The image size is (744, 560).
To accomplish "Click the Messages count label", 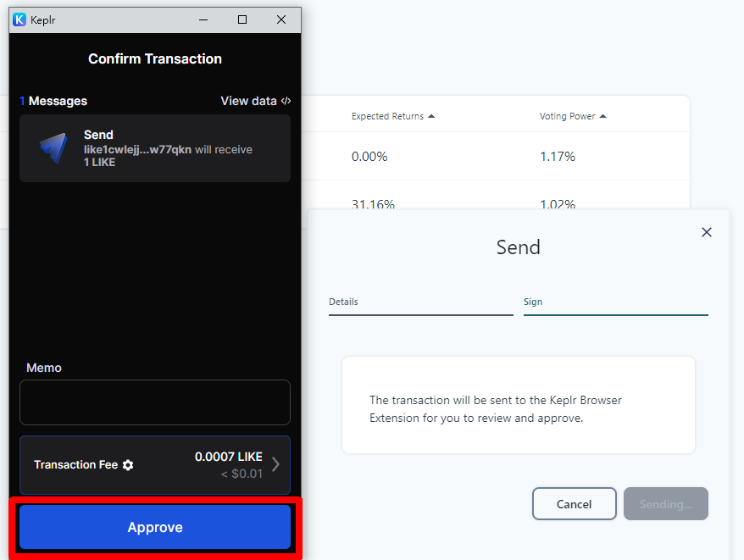I will pyautogui.click(x=53, y=101).
